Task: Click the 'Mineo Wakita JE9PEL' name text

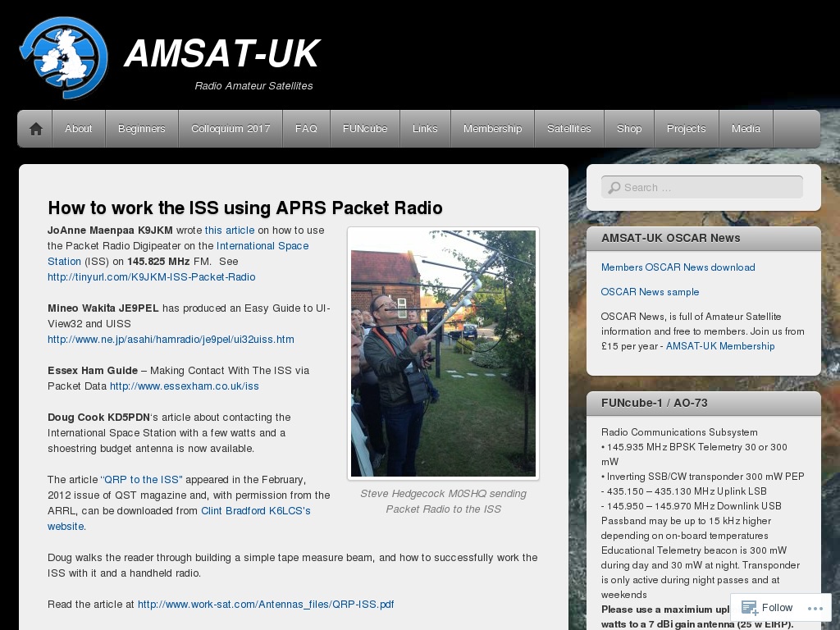Action: [103, 308]
